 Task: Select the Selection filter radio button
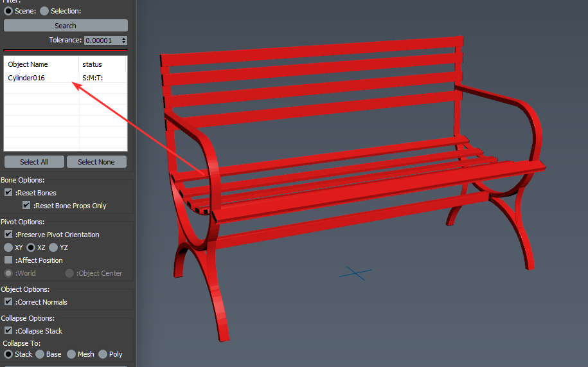pos(44,11)
